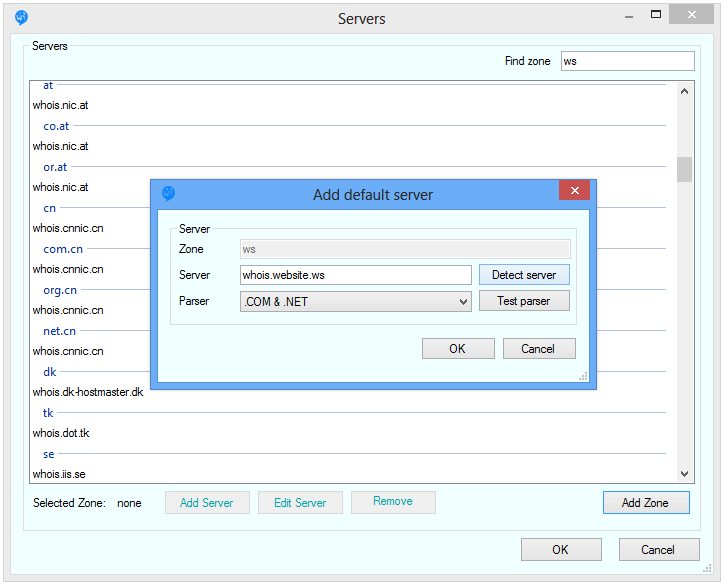Click the disabled Zone field containing ws

405,249
